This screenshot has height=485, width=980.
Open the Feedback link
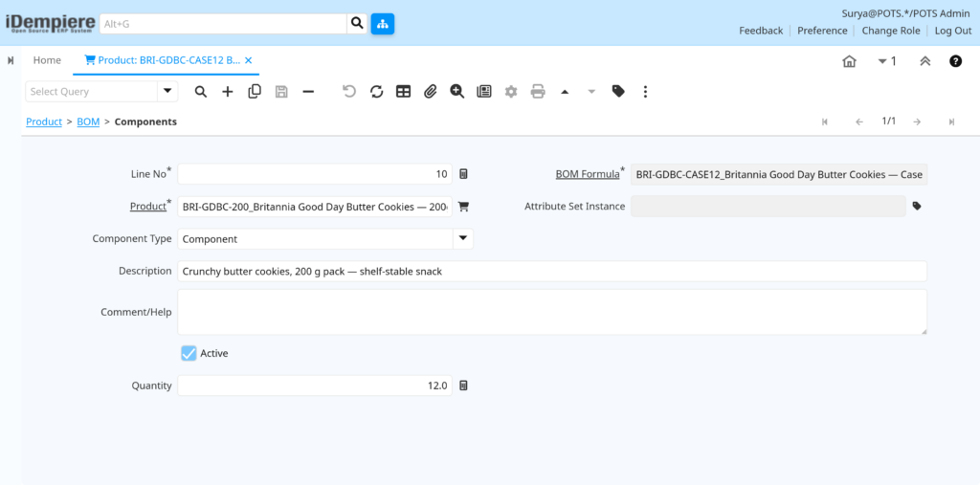(761, 31)
